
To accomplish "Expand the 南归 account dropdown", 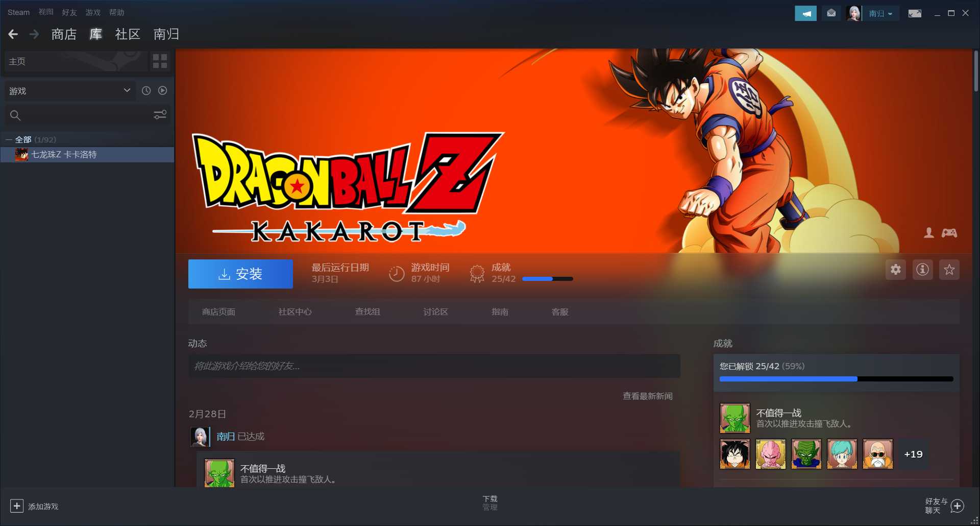I will tap(881, 13).
